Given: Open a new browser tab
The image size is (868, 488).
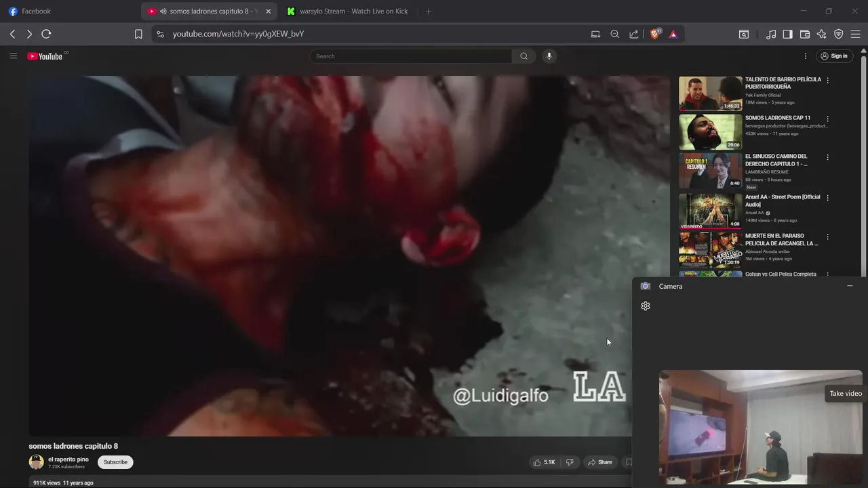Looking at the screenshot, I should coord(428,12).
